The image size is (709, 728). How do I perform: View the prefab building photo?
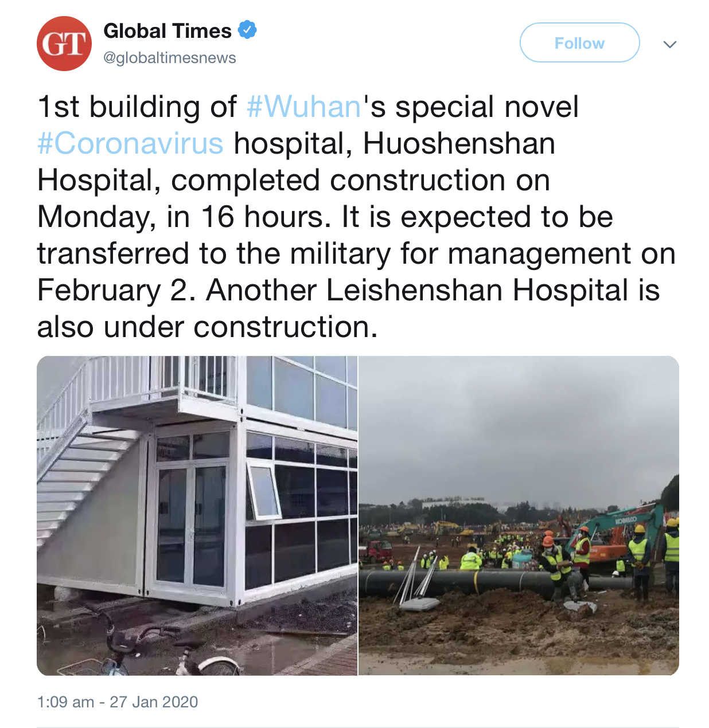(197, 515)
